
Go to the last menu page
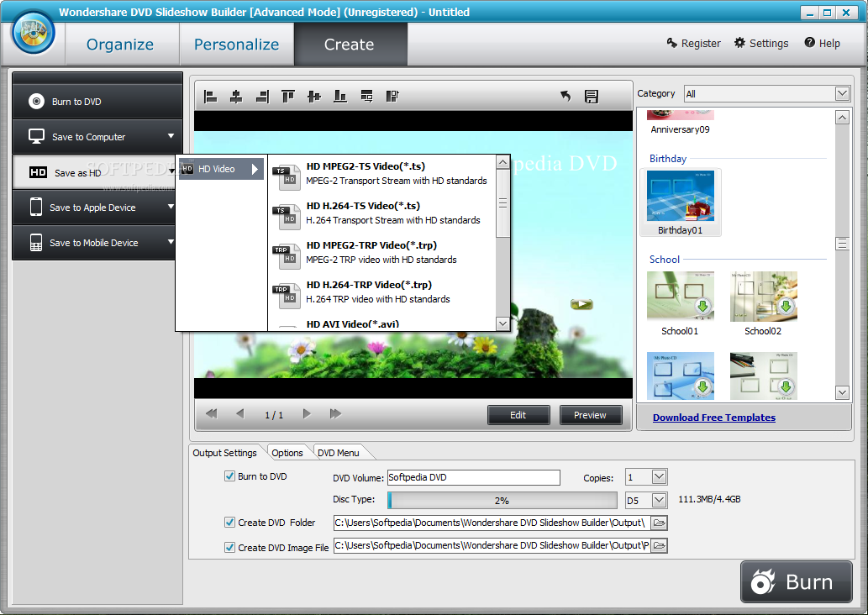(335, 413)
